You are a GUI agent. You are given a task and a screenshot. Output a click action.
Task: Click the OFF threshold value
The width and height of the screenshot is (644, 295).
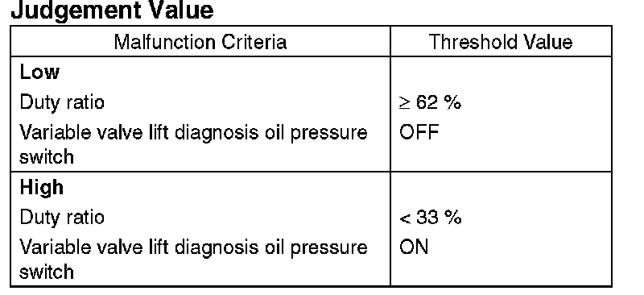point(419,132)
